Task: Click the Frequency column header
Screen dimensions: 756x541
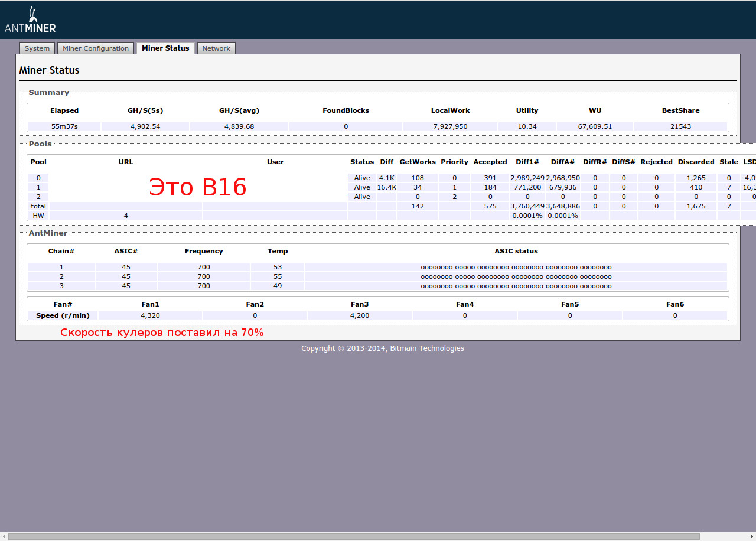Action: pyautogui.click(x=204, y=251)
